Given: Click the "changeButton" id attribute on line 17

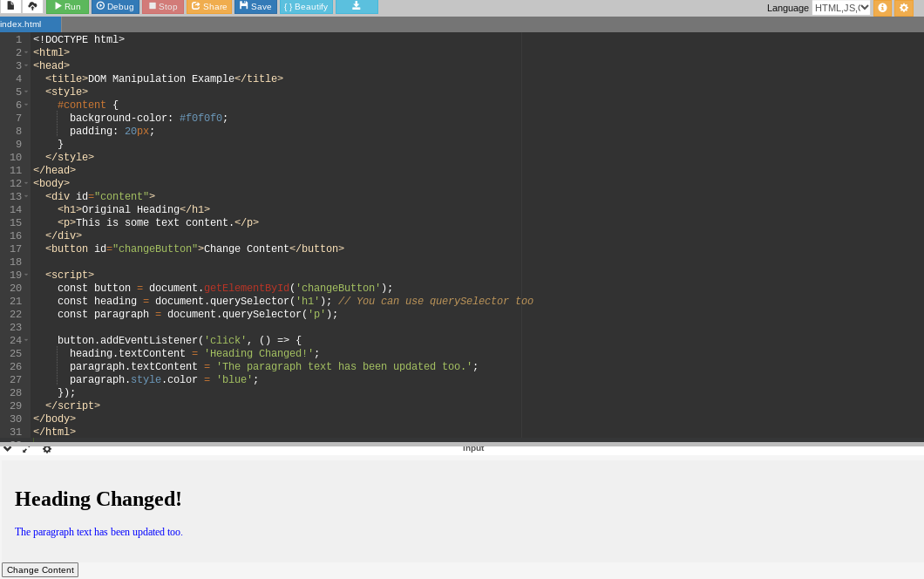Looking at the screenshot, I should coord(155,249).
